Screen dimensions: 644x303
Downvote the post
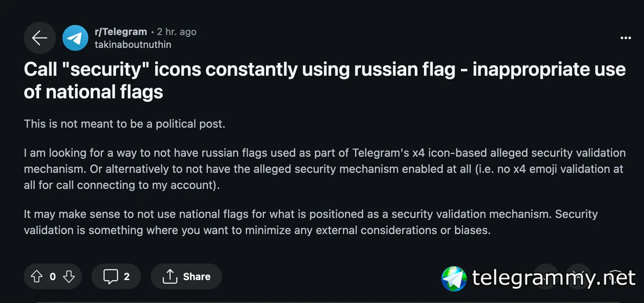69,276
